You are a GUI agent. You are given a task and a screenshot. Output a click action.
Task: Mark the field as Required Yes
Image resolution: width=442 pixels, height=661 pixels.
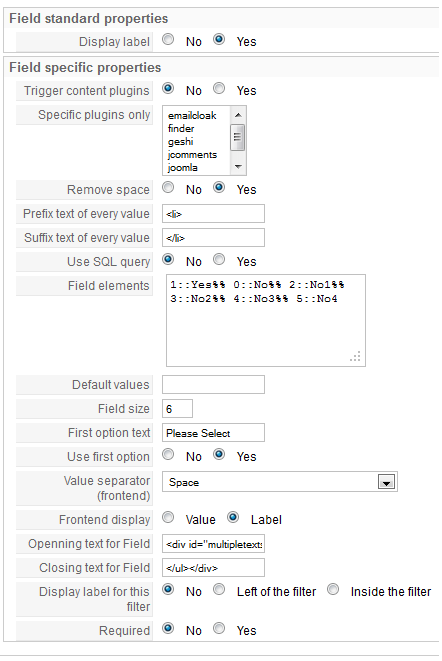coord(219,629)
